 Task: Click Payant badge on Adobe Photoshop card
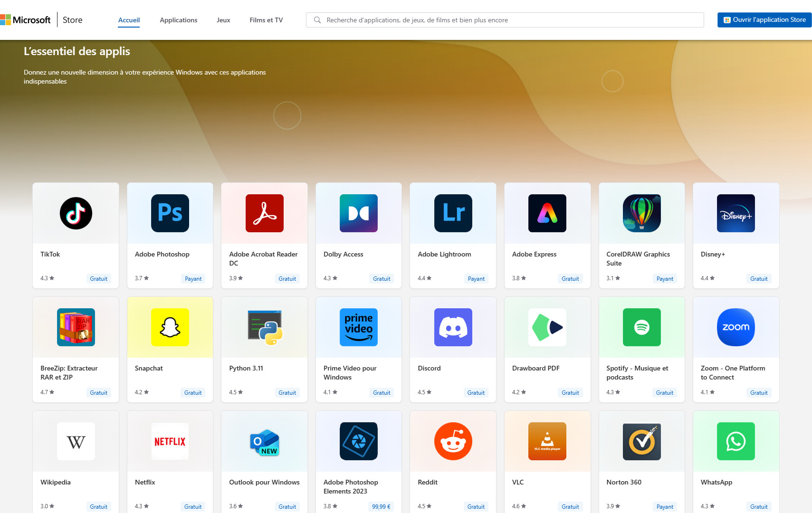click(193, 279)
